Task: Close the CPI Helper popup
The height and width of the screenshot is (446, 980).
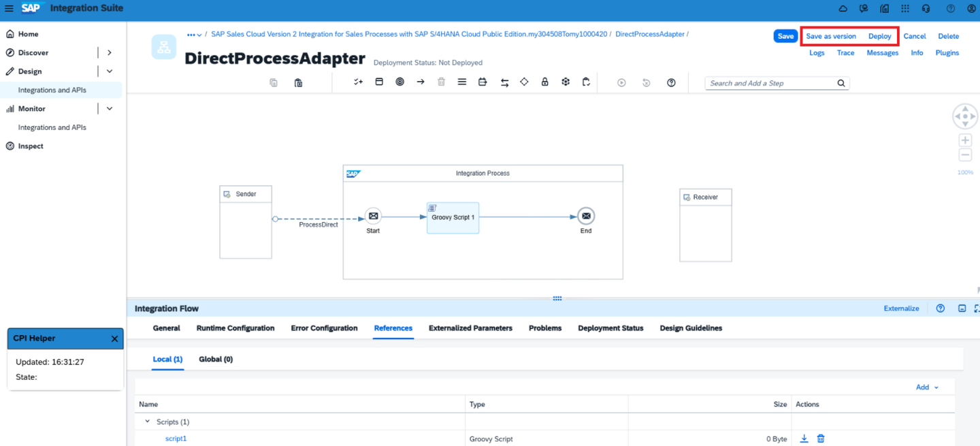Action: coord(114,338)
